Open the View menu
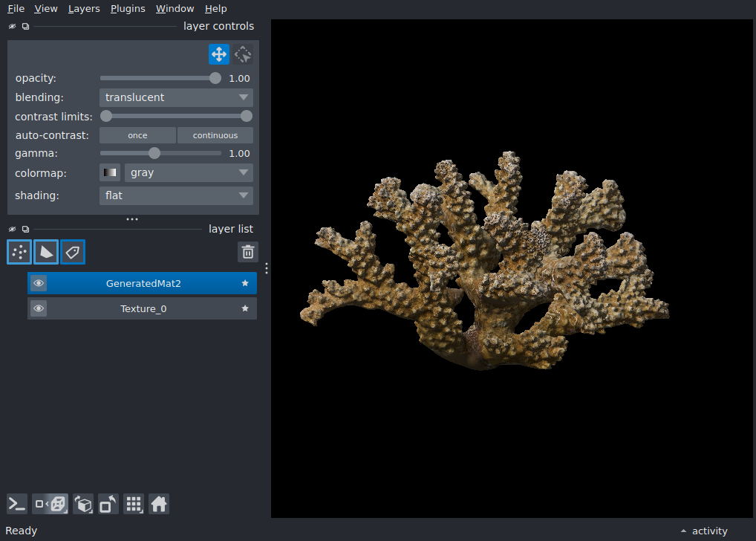This screenshot has width=756, height=541. [46, 9]
